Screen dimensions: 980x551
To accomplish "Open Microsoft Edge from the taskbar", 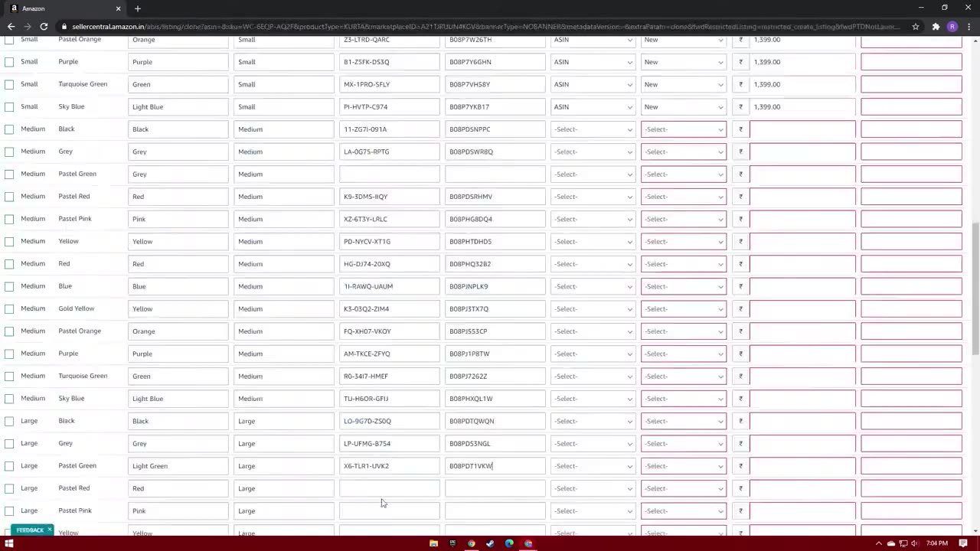I will coord(509,543).
